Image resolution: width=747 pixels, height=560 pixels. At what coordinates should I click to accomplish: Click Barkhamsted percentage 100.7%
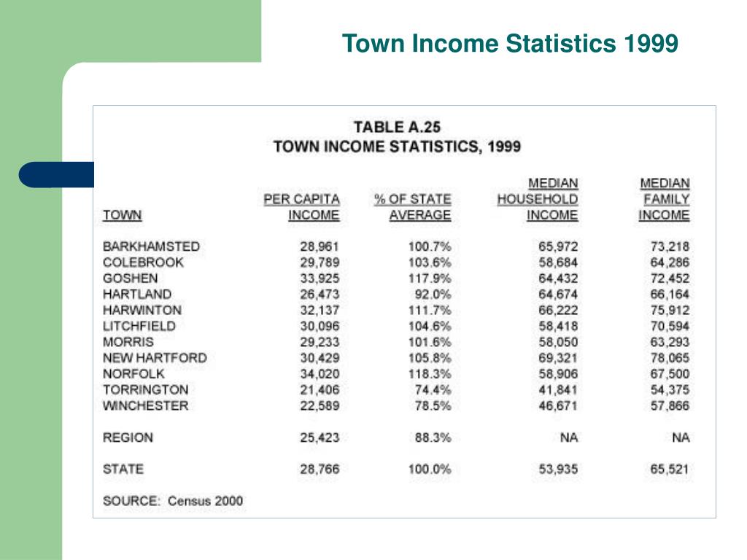(429, 246)
